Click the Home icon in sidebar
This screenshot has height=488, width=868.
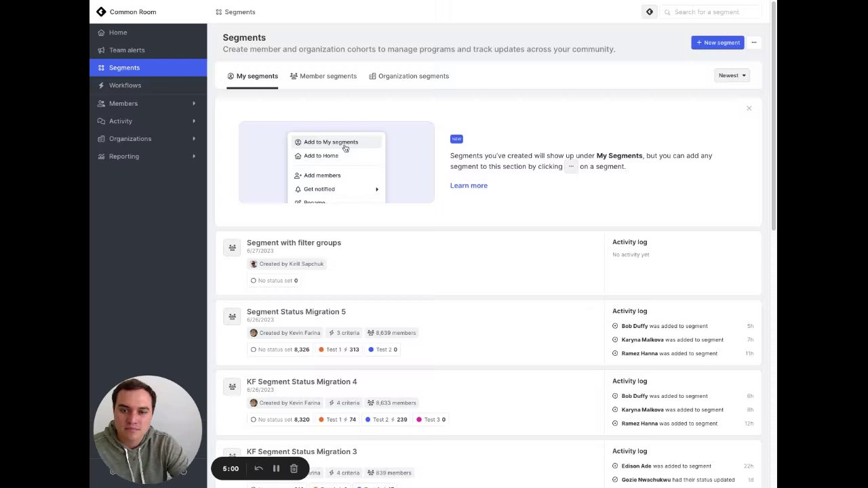pos(101,33)
